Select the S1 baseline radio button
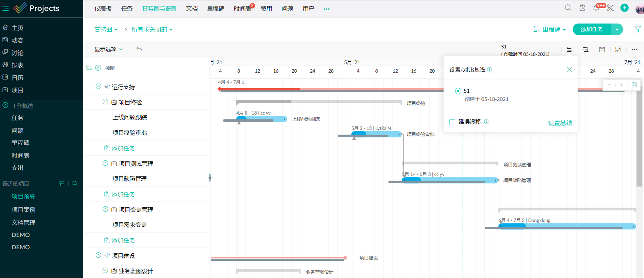644x278 pixels. 458,91
